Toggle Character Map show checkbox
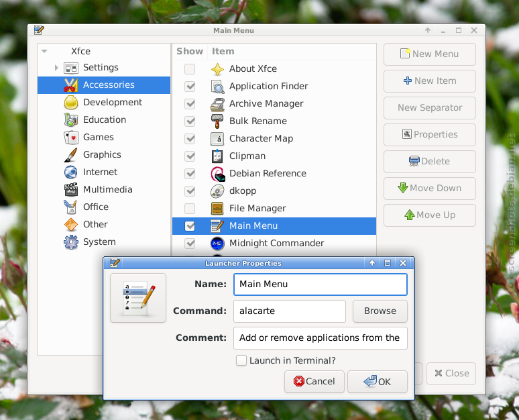 tap(190, 139)
